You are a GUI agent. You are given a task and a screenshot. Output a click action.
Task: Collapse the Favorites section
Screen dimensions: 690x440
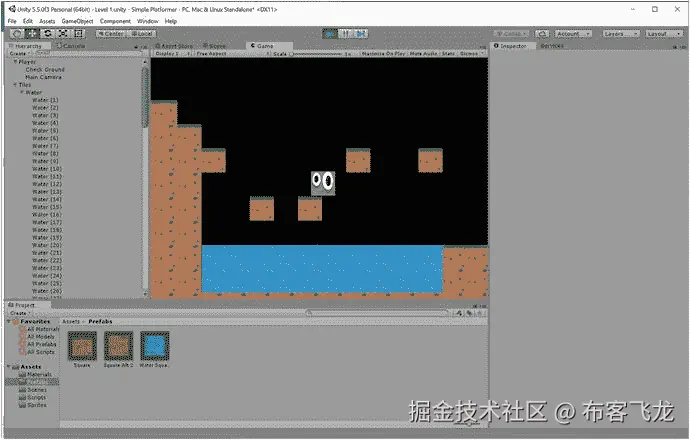[x=9, y=322]
